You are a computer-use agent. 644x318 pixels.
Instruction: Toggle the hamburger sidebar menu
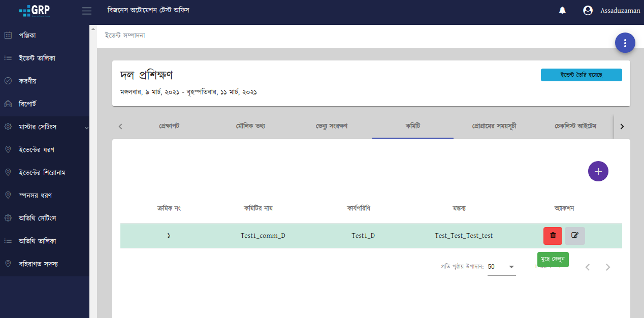tap(87, 11)
